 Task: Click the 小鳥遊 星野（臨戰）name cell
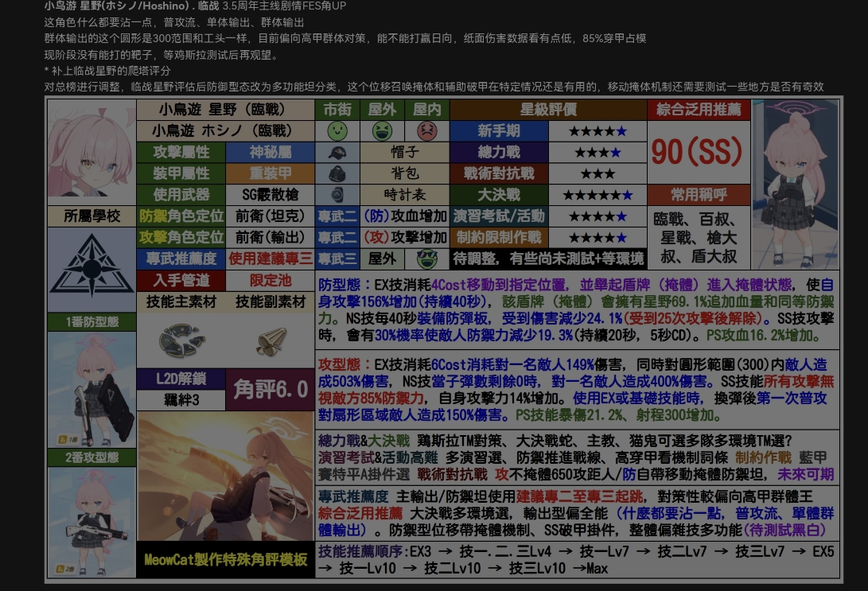tap(225, 110)
